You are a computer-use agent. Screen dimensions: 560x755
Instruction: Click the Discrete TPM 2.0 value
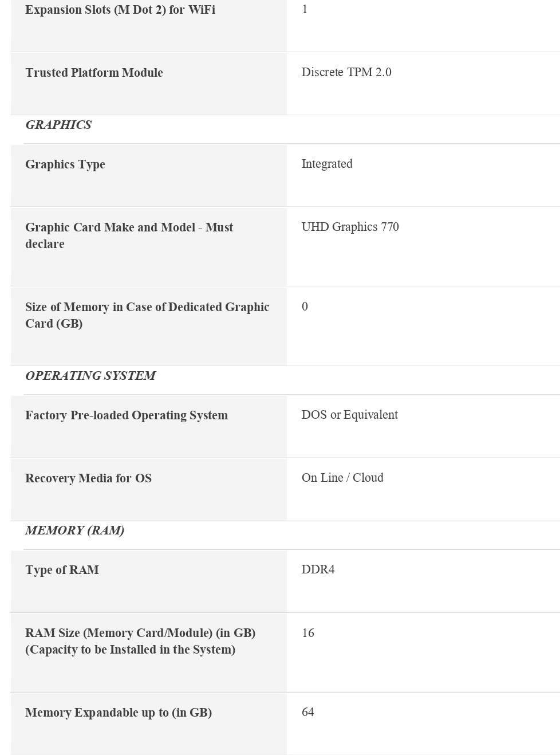pyautogui.click(x=346, y=72)
